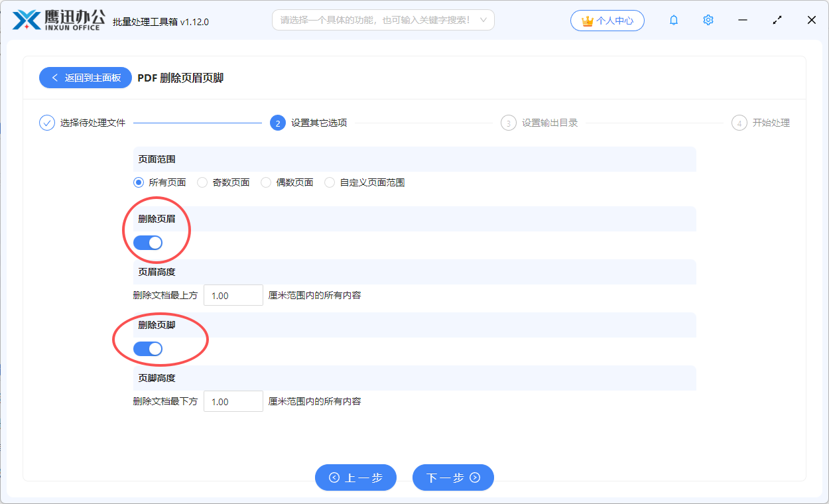The height and width of the screenshot is (504, 829).
Task: Click the 页眉高度 value input field
Action: [x=233, y=294]
